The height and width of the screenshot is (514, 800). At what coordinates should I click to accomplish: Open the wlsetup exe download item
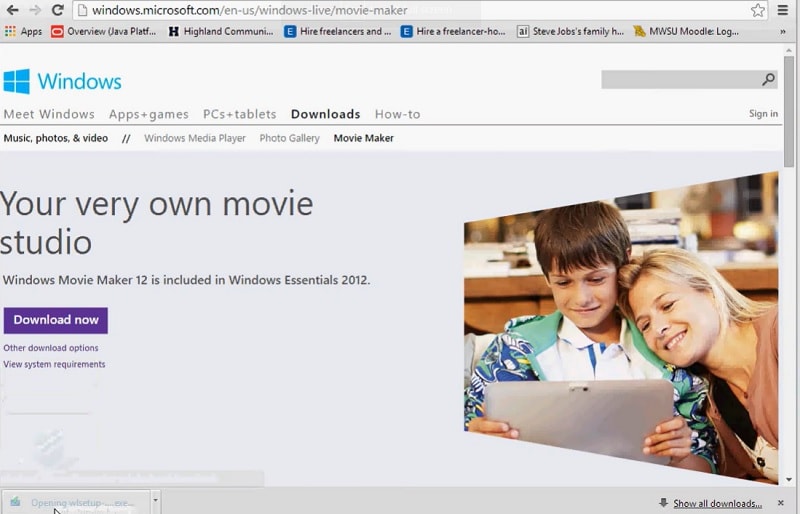click(x=77, y=503)
